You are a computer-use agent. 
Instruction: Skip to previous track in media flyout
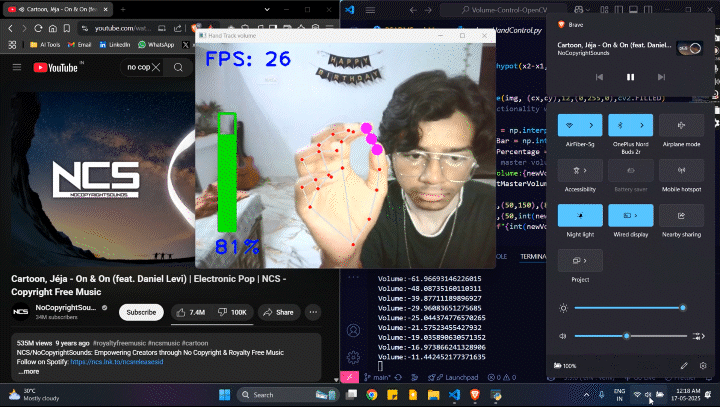599,77
